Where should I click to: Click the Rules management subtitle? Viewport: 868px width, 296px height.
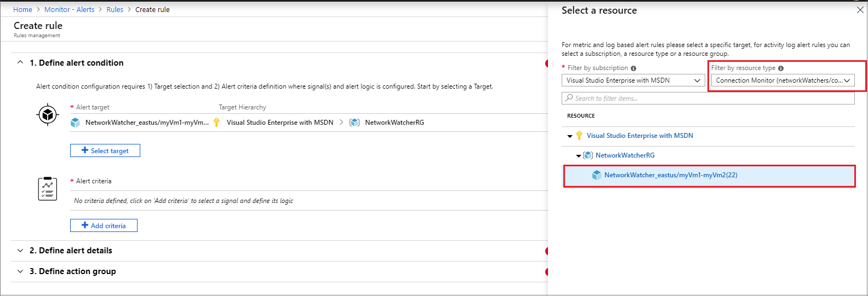coord(37,36)
